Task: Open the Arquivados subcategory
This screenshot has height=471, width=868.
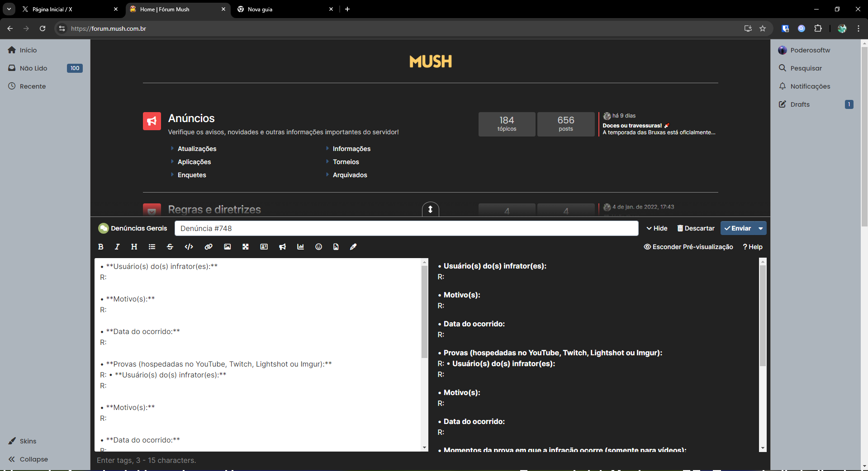Action: [x=350, y=175]
